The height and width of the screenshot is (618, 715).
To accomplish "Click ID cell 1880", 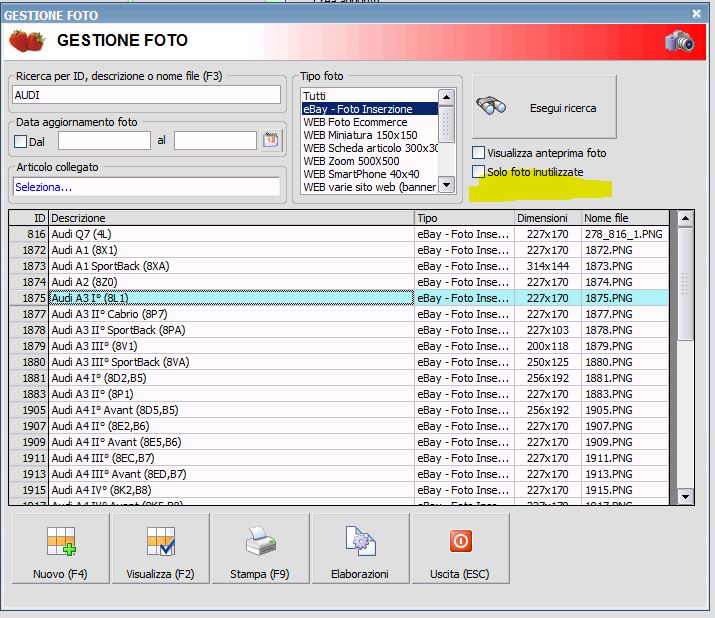I will (28, 362).
